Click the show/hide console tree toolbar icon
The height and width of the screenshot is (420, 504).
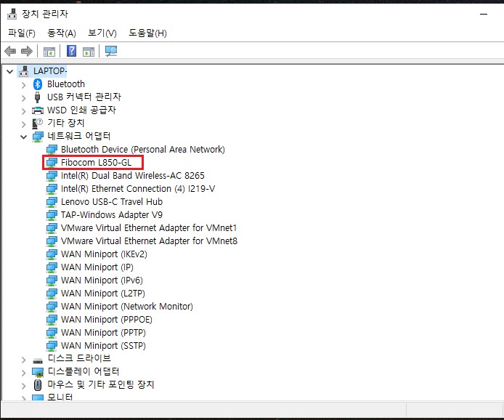point(49,52)
